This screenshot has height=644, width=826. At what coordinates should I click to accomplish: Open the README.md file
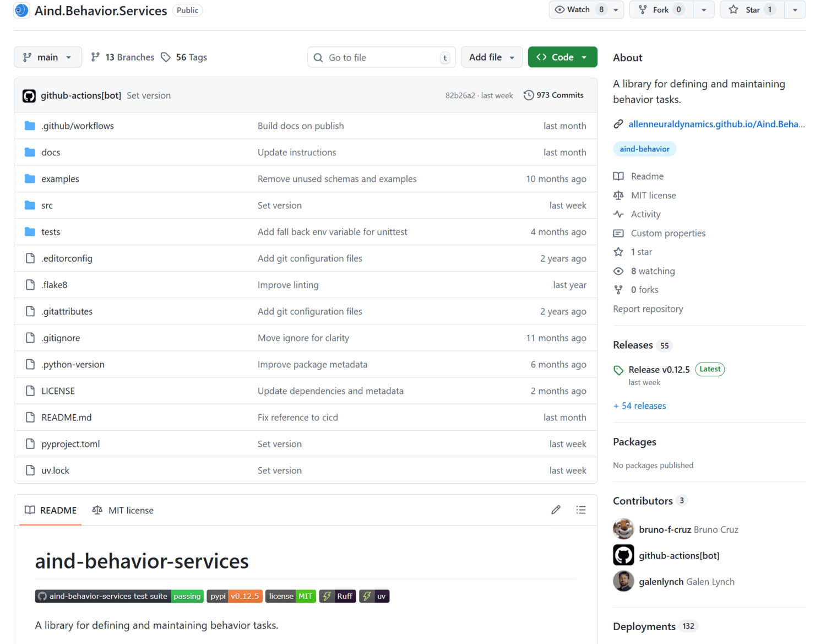click(x=67, y=418)
